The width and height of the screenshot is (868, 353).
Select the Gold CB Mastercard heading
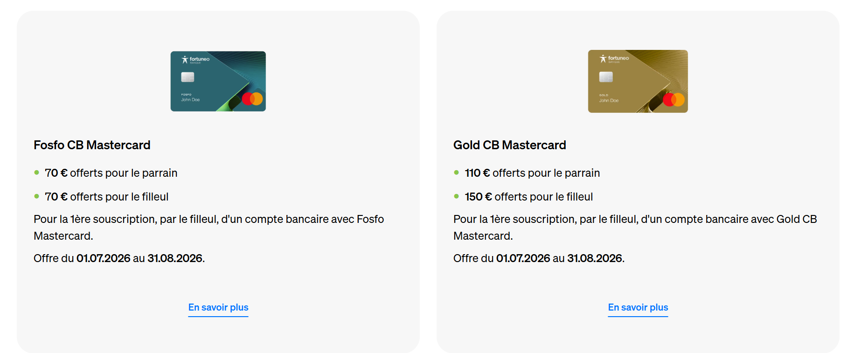tap(510, 145)
